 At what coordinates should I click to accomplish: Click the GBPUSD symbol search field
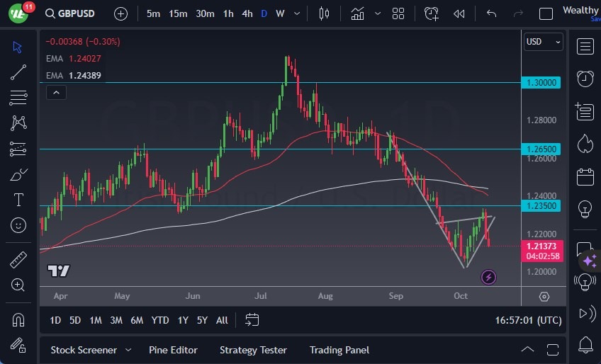[x=75, y=13]
